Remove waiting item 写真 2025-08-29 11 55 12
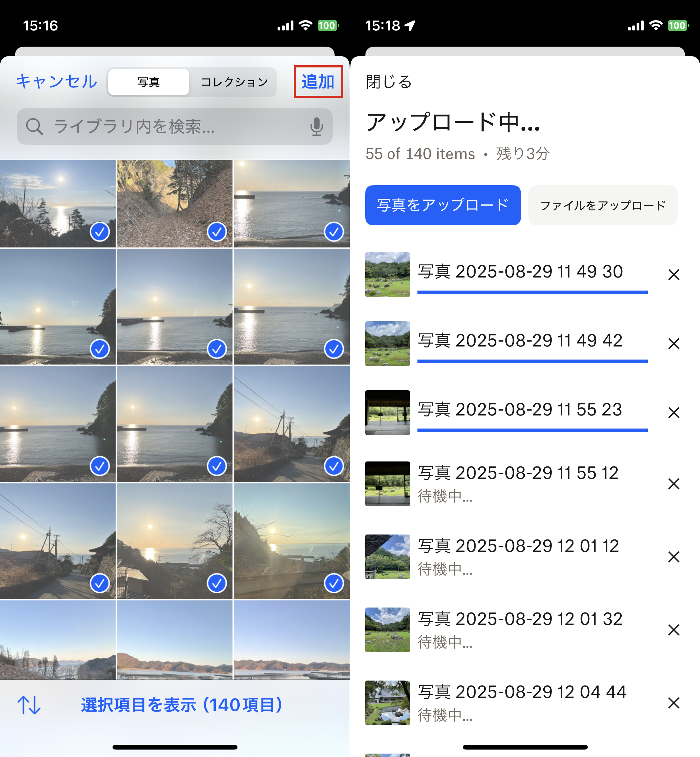The image size is (700, 757). click(x=674, y=484)
